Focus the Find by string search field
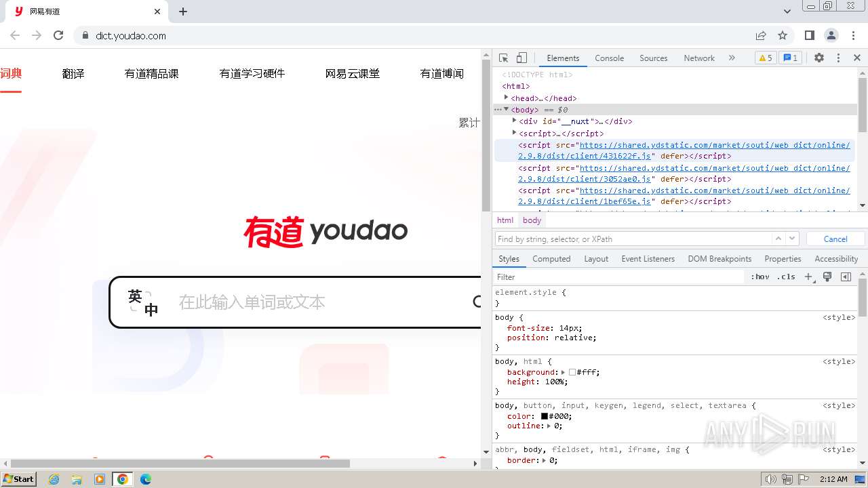Screen dimensions: 868x488 click(633, 239)
